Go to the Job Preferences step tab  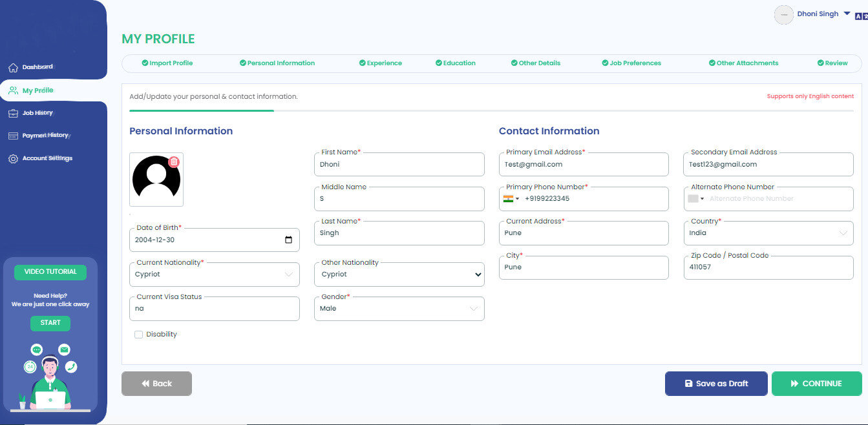631,63
